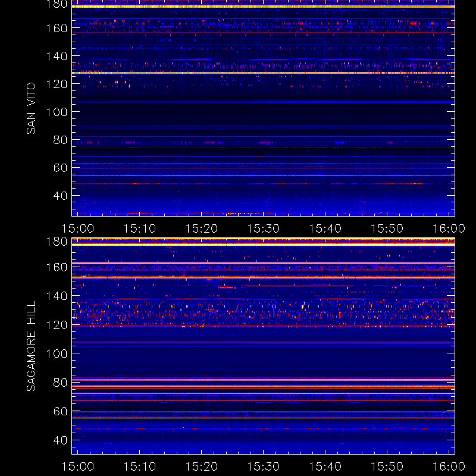
Task: Click inside the Sagamore Hill spectrogram plot
Action: click(x=263, y=346)
